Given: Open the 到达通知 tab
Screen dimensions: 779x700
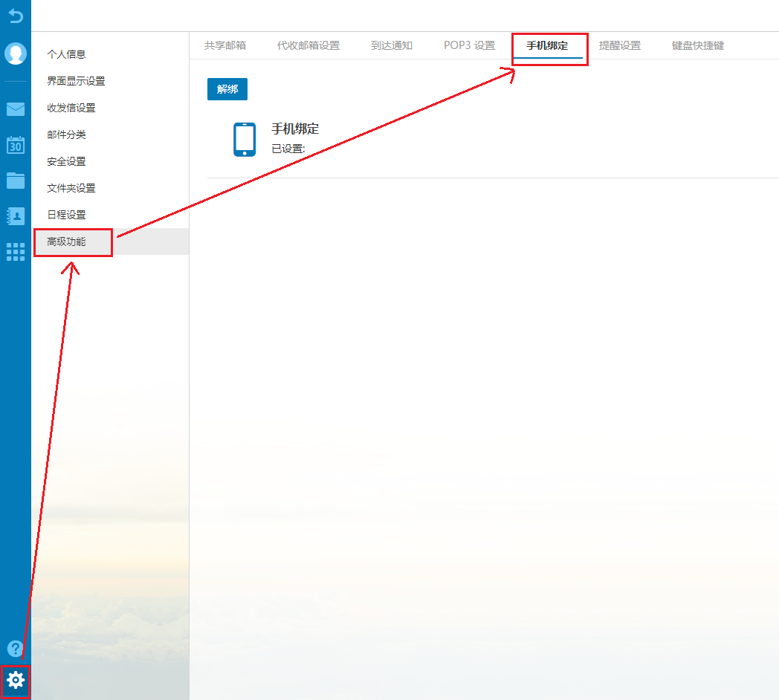Looking at the screenshot, I should [x=392, y=46].
